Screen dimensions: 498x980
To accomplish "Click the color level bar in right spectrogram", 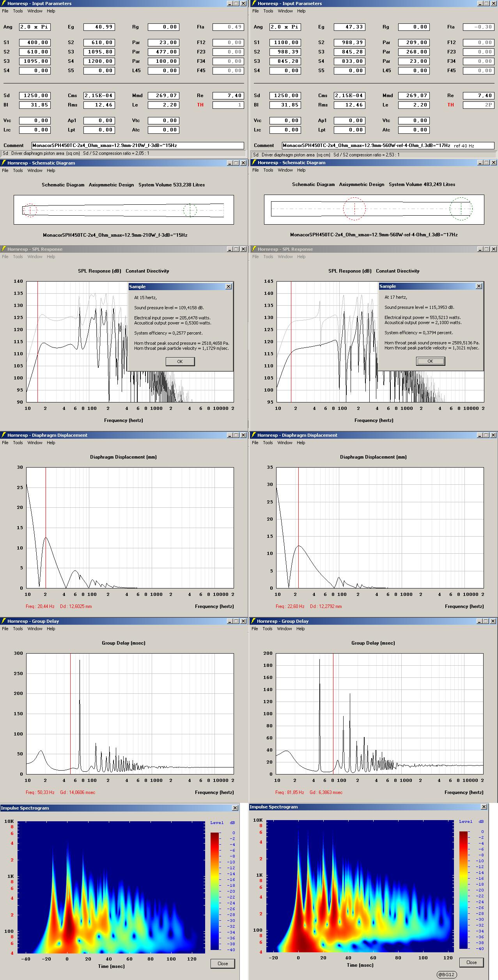I will click(x=463, y=890).
